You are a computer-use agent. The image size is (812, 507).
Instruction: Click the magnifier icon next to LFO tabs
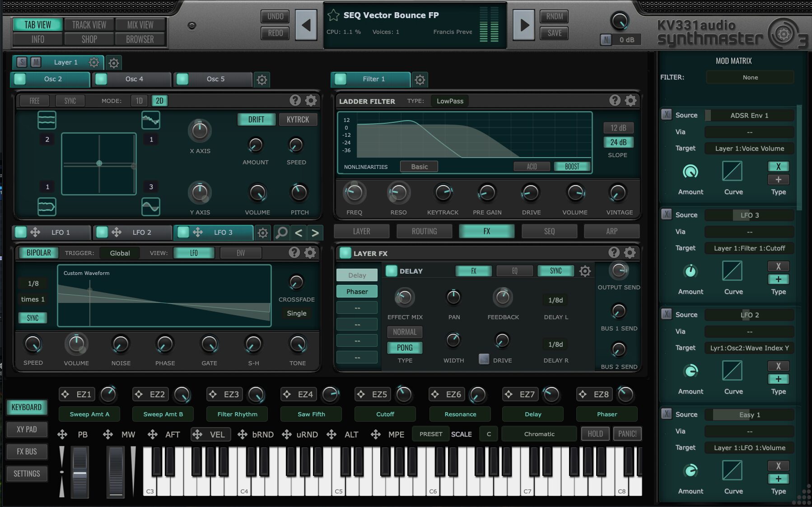pos(281,233)
